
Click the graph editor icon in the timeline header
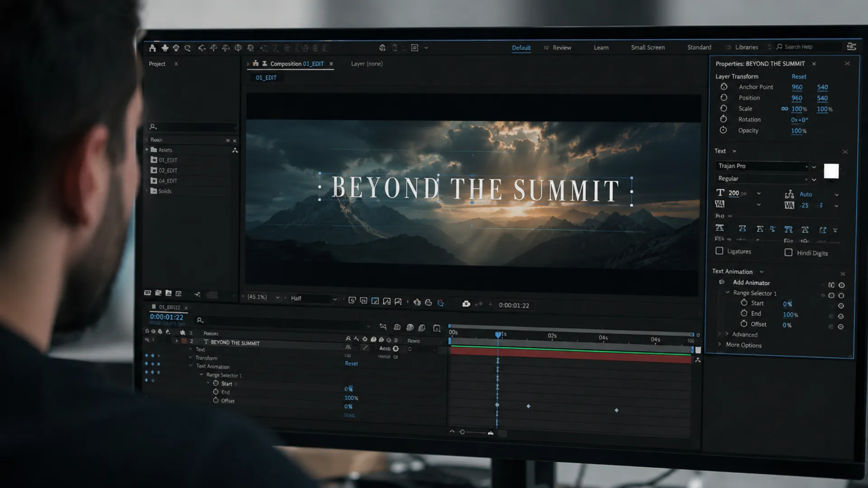pyautogui.click(x=436, y=328)
